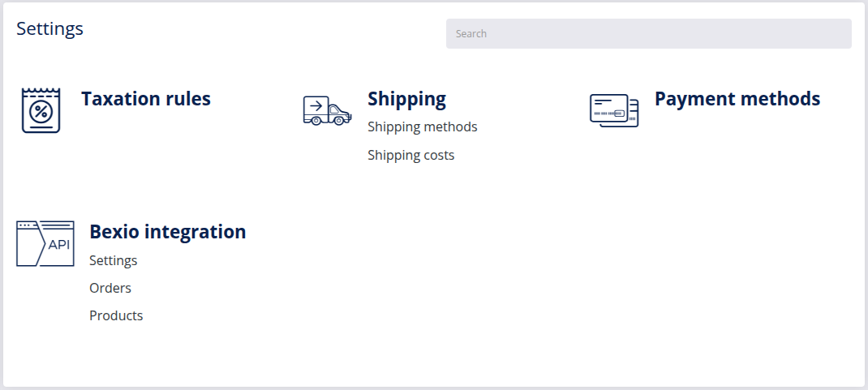868x390 pixels.
Task: Open the Taxation rules heading
Action: point(146,98)
